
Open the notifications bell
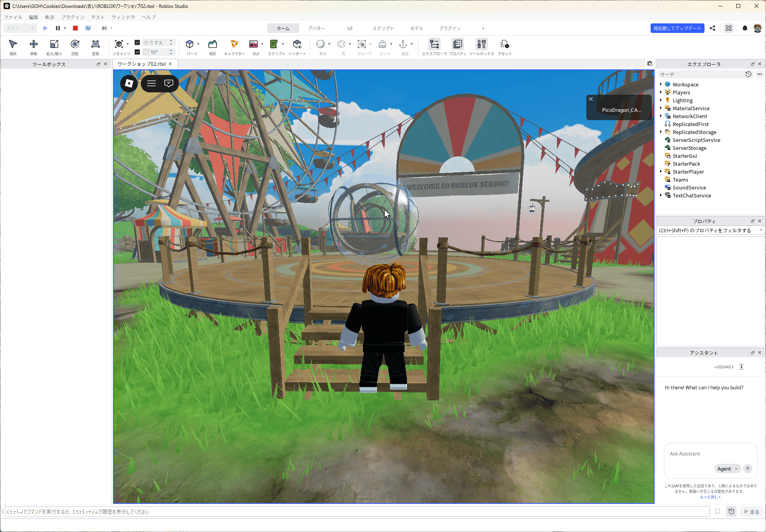coord(745,28)
